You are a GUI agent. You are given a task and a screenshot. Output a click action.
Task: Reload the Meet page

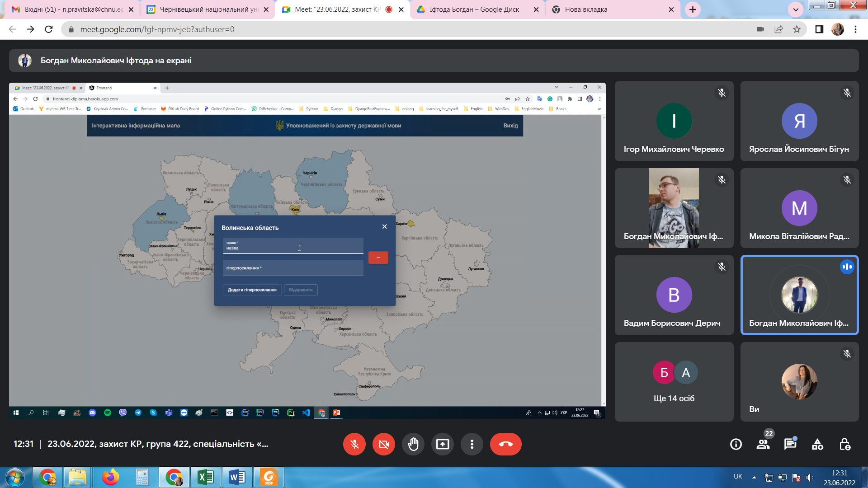click(49, 29)
